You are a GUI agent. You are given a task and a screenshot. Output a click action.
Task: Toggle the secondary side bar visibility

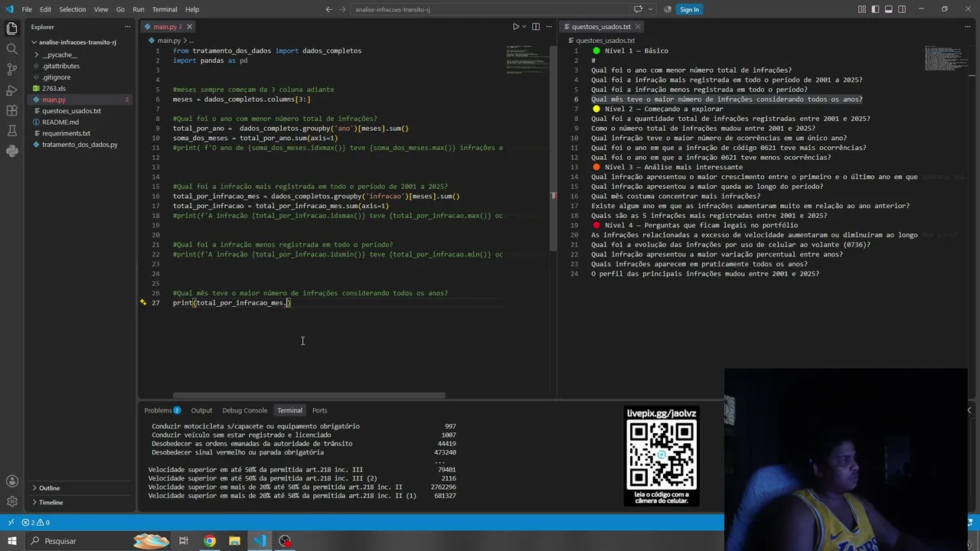tap(903, 9)
